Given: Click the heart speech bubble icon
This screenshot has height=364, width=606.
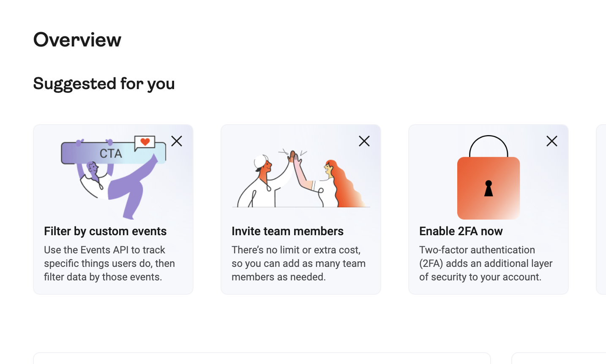Looking at the screenshot, I should point(145,142).
